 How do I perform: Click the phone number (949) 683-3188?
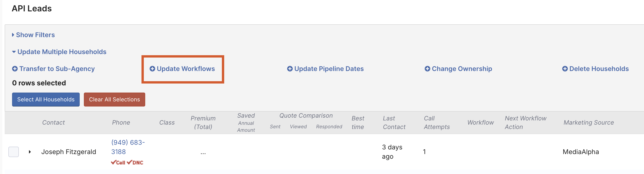tap(128, 147)
